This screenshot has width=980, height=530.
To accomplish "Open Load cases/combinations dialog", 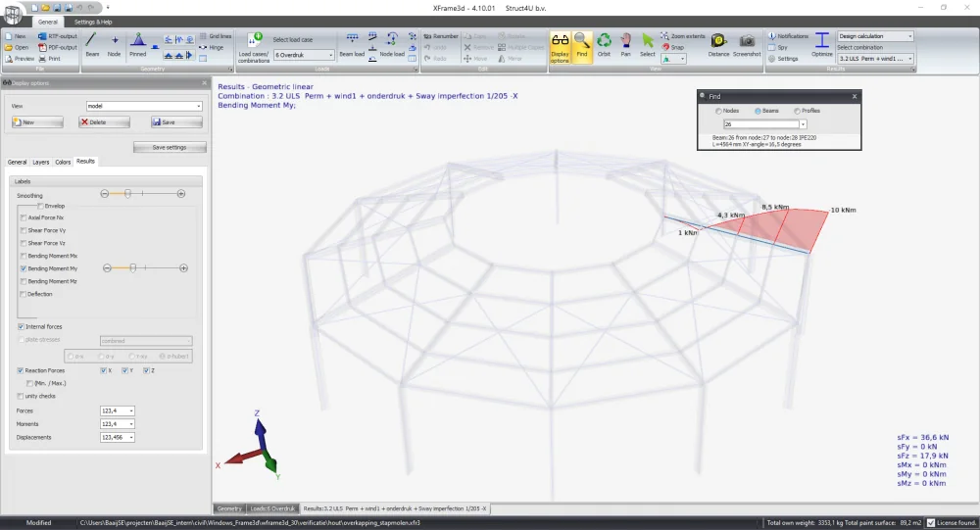I will [254, 47].
